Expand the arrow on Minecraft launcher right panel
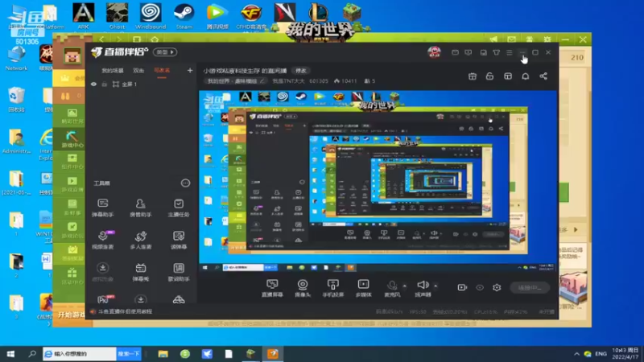This screenshot has width=644, height=362. [576, 230]
